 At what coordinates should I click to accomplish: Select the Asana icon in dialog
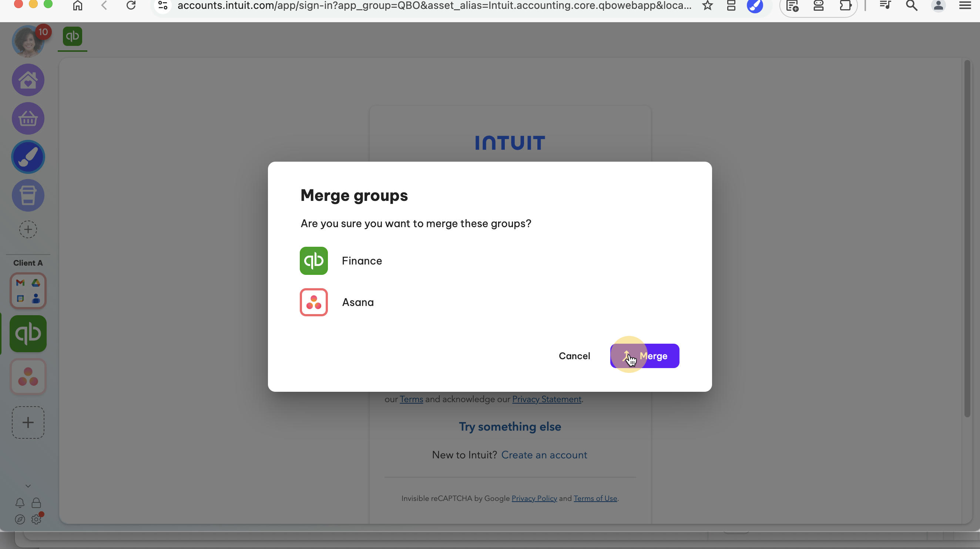click(313, 302)
